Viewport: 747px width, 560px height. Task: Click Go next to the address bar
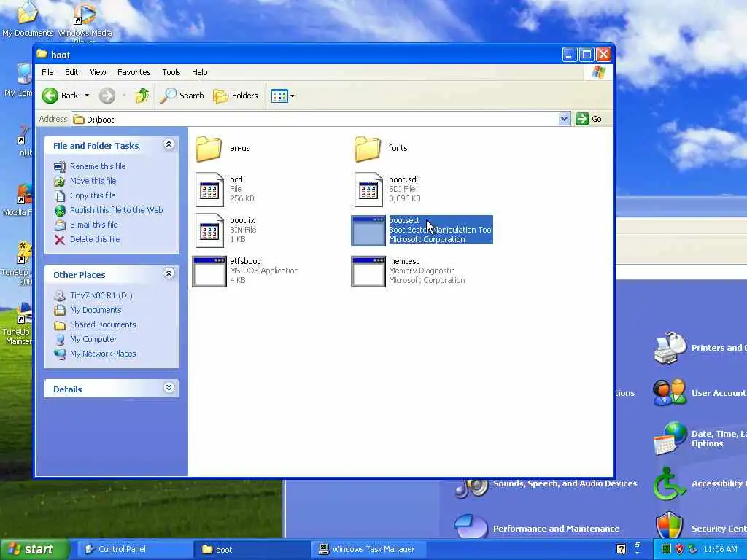[589, 119]
